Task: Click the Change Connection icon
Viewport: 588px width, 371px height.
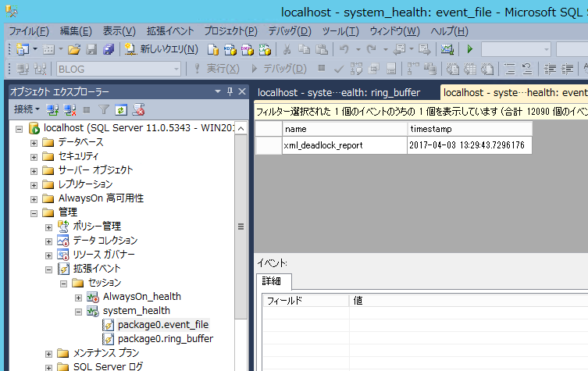Action: click(x=40, y=69)
